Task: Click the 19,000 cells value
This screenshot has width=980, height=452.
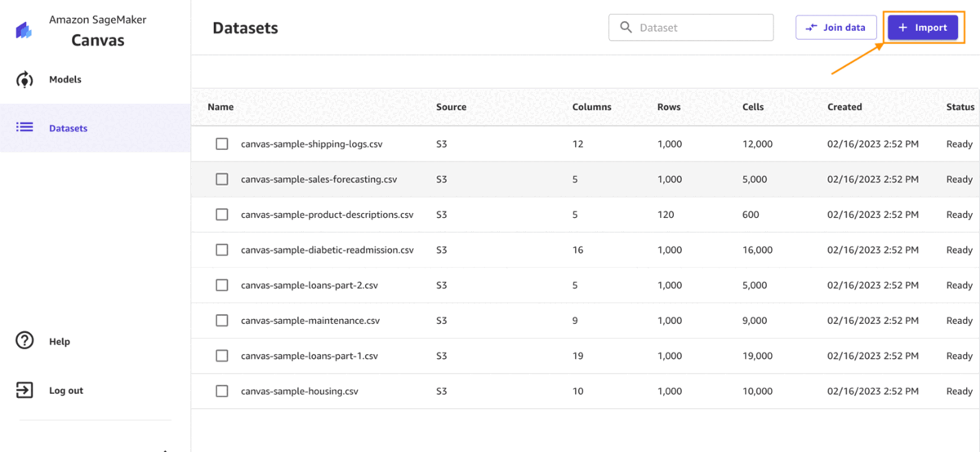Action: [x=757, y=356]
